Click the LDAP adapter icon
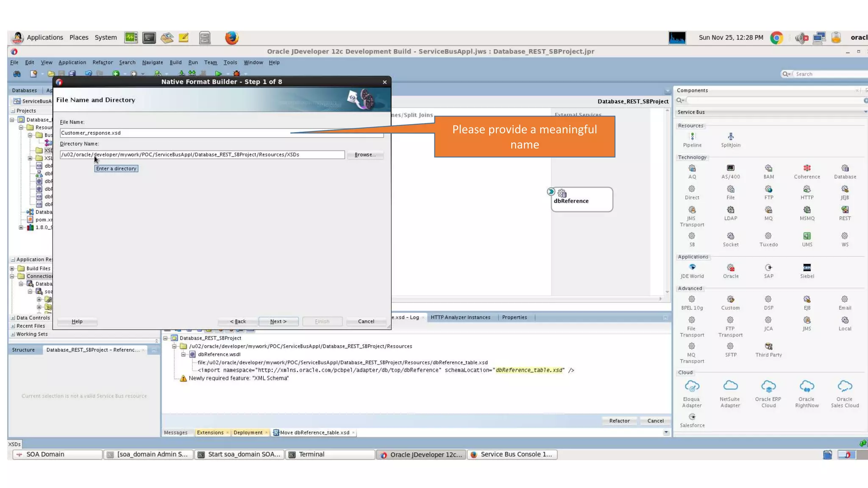Screen dimensions: 868x488 (x=730, y=210)
